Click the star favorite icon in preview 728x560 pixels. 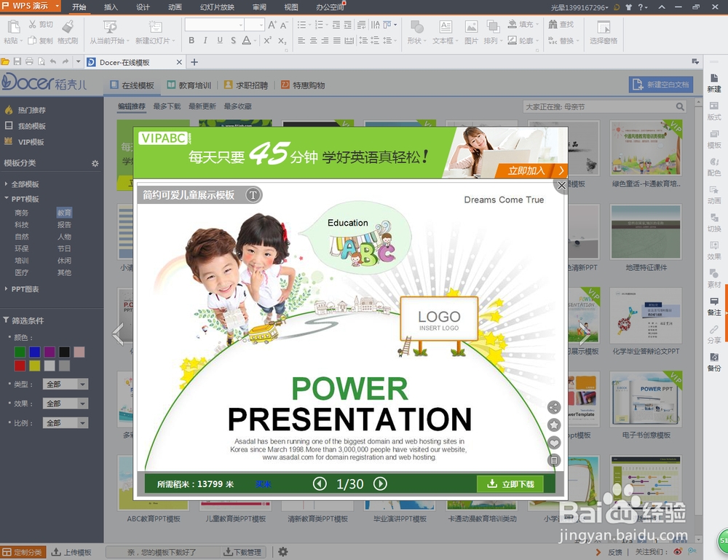point(554,425)
